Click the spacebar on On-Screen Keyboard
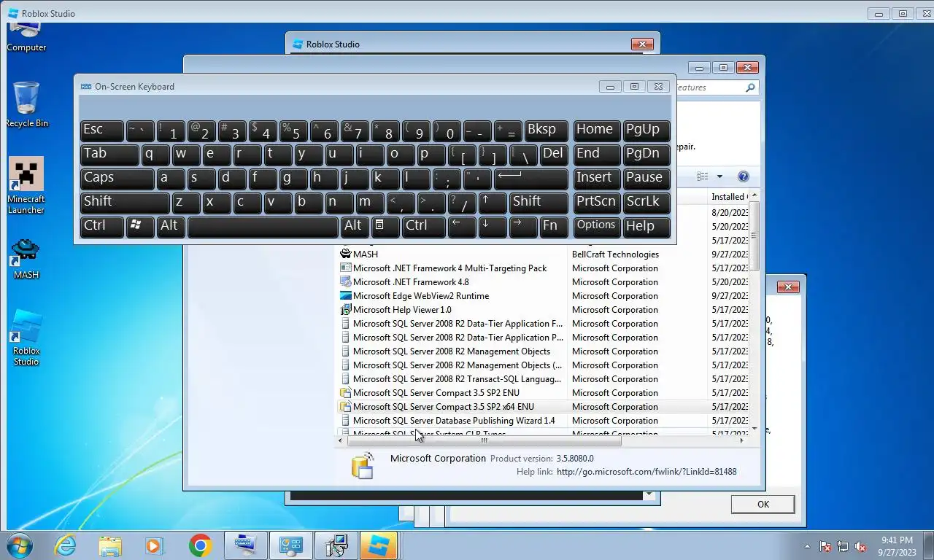 263,227
